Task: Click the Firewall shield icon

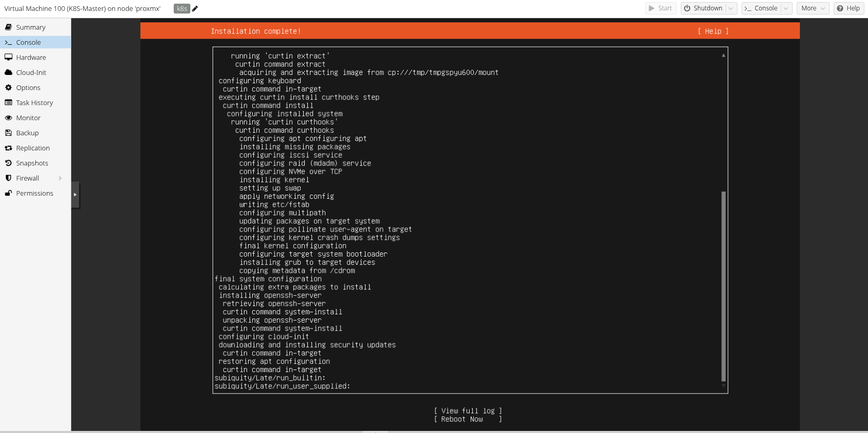Action: [8, 178]
